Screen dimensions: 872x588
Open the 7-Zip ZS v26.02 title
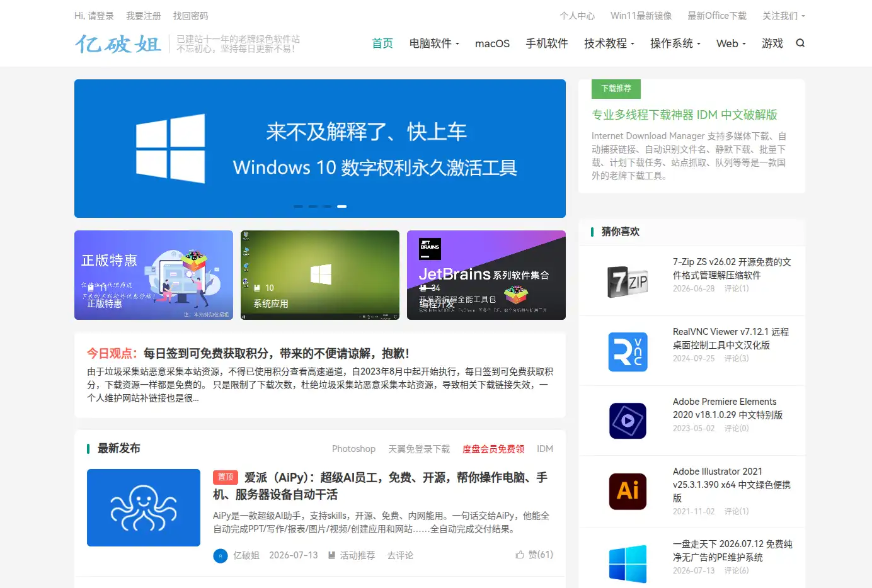click(732, 268)
